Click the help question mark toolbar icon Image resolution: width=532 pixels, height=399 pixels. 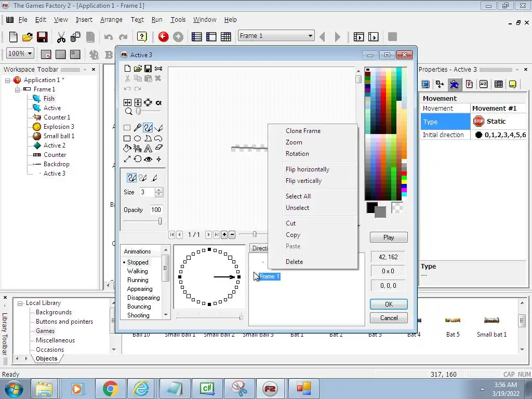click(142, 37)
